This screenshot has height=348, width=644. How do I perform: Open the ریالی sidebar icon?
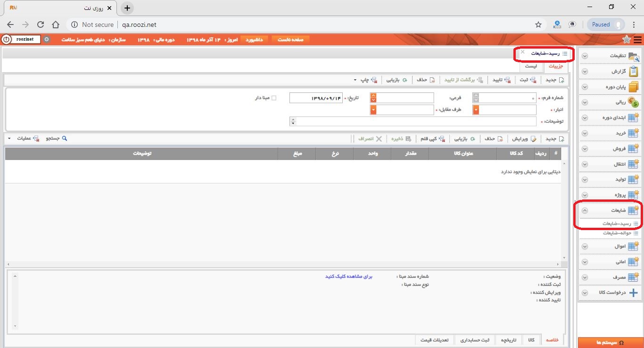pos(633,102)
